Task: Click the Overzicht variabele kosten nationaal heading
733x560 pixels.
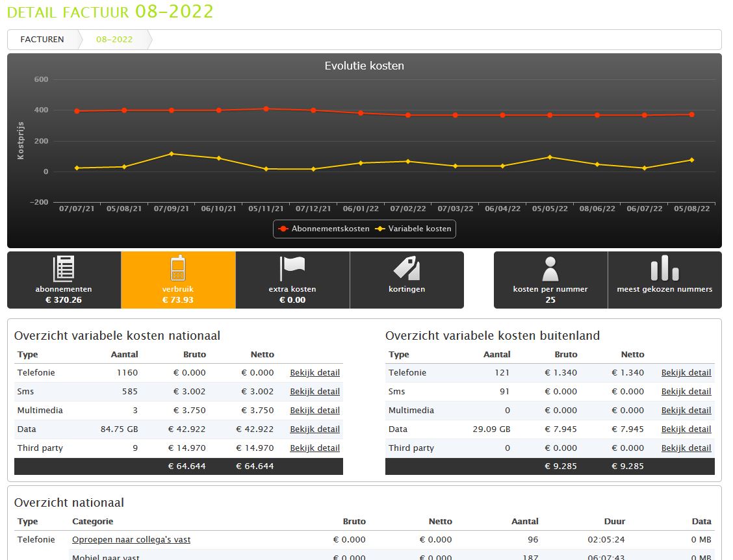Action: tap(117, 336)
